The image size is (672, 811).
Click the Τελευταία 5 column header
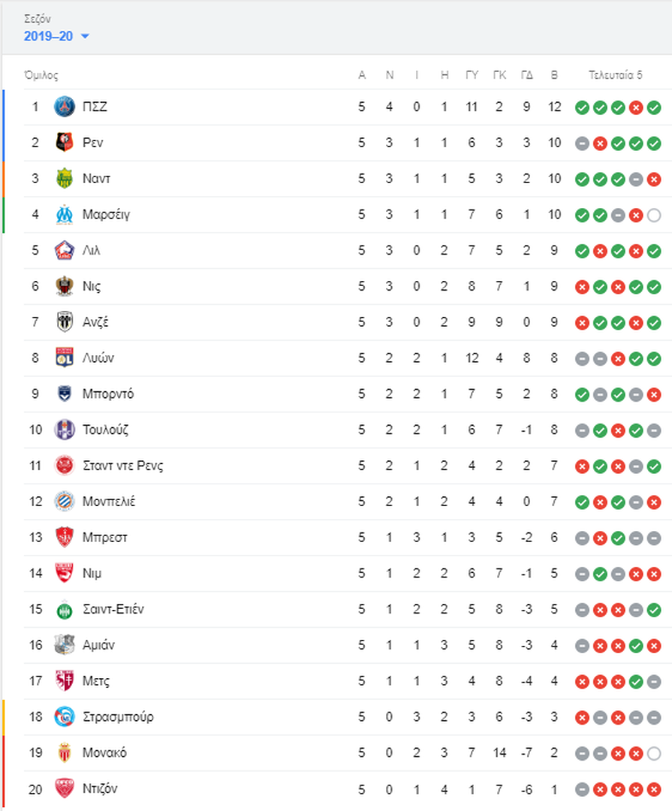click(616, 75)
